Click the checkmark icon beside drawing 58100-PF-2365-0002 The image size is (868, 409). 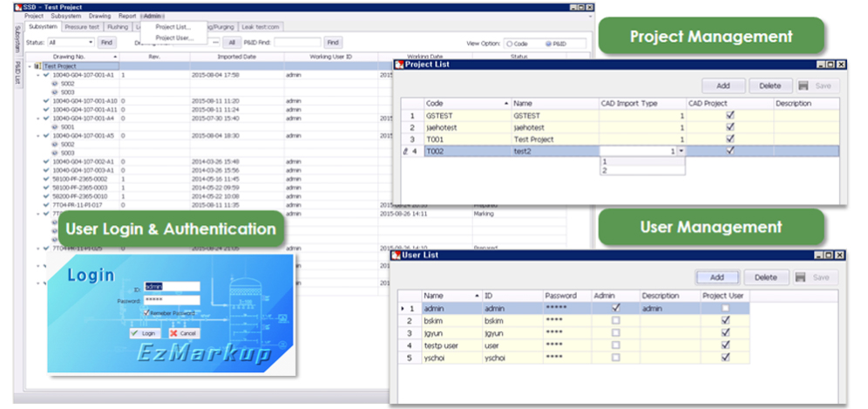(x=46, y=179)
